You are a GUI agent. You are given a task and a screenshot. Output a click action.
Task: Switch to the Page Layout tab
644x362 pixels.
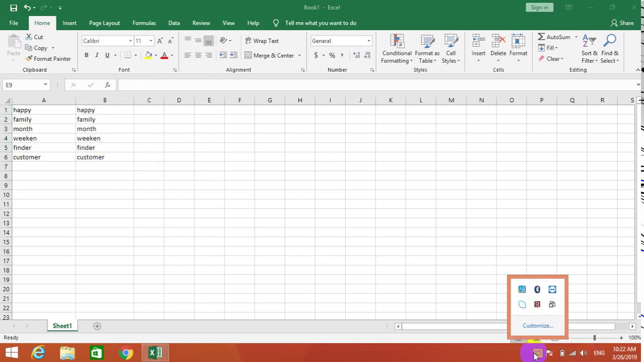104,23
